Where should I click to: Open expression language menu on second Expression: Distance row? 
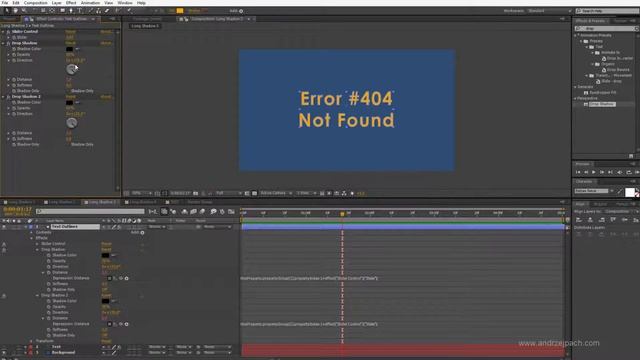127,324
